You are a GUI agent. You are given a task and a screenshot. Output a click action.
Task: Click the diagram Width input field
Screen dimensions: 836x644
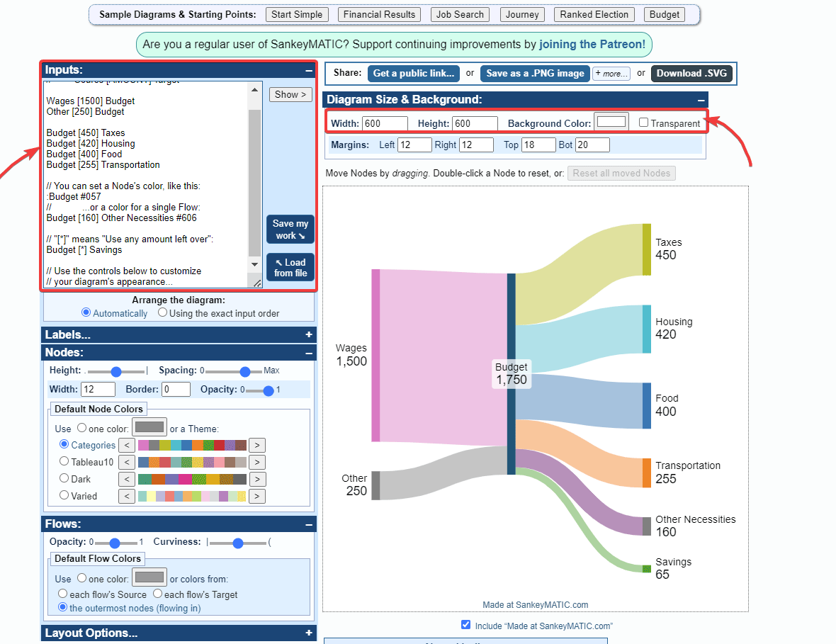[x=385, y=123]
